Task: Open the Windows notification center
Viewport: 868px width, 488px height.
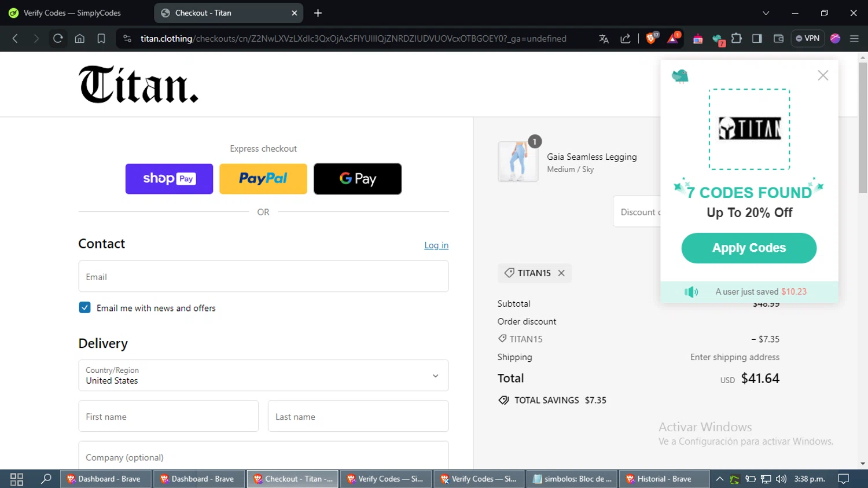Action: click(x=844, y=479)
